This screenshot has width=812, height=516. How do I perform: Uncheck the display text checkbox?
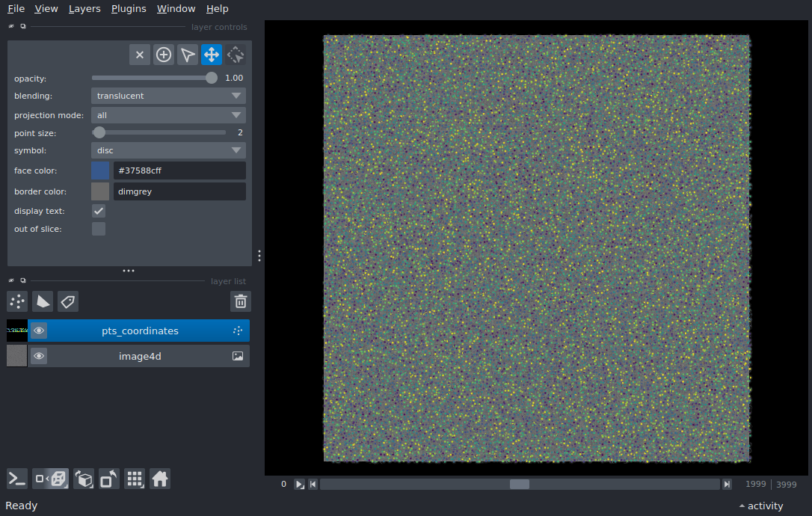point(99,211)
